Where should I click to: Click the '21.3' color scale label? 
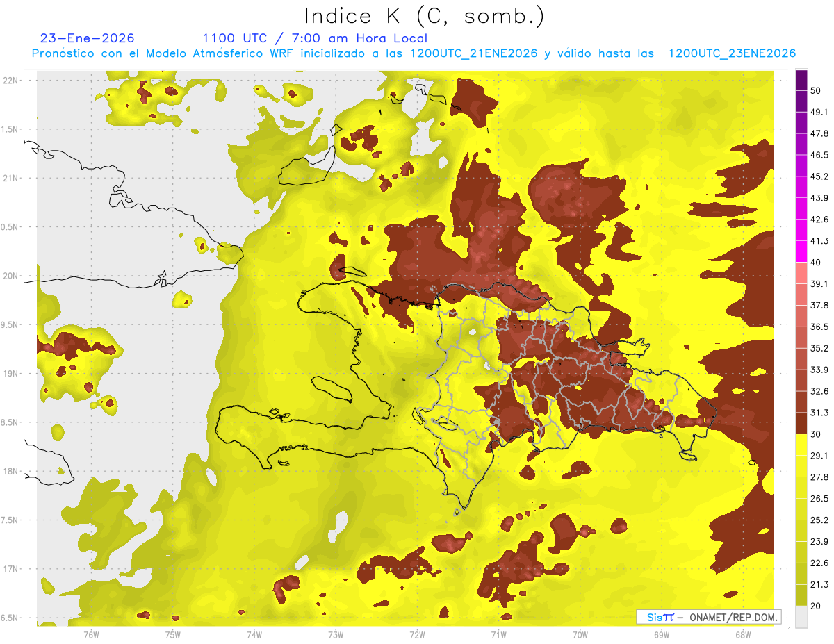[x=819, y=584]
